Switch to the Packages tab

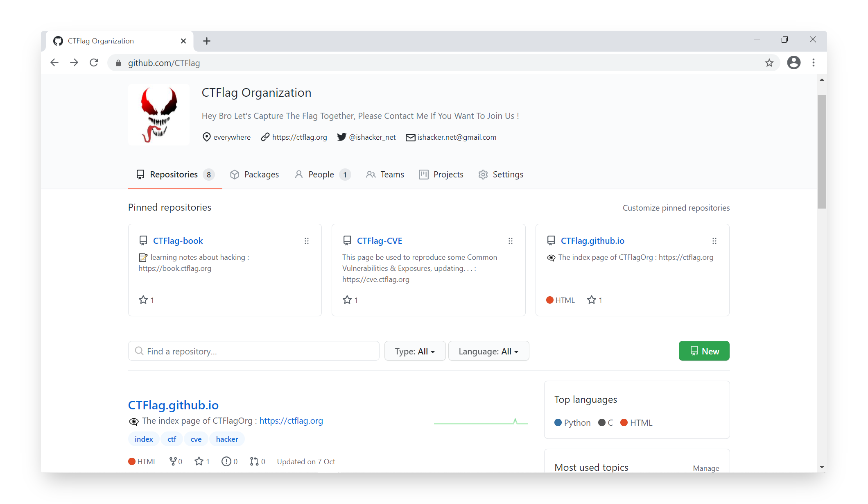(x=254, y=175)
